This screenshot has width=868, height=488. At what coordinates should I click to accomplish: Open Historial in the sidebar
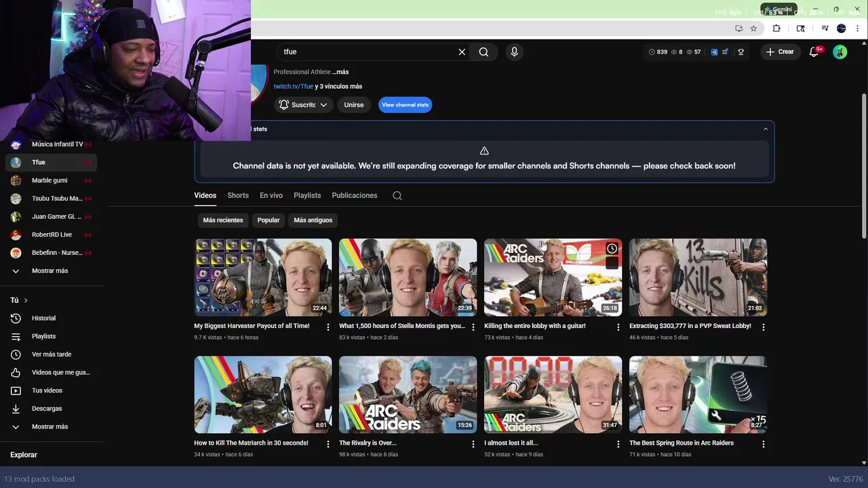(x=52, y=318)
